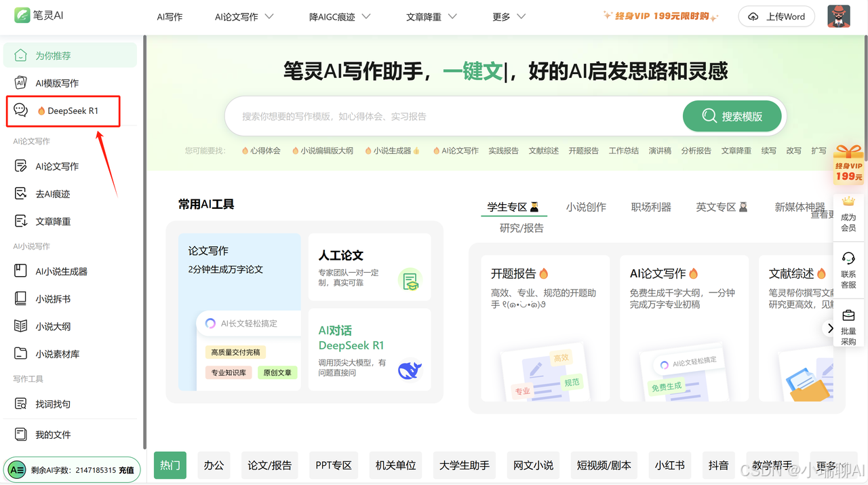Switch to the 研究/报告 tab
The width and height of the screenshot is (868, 485).
(x=521, y=228)
